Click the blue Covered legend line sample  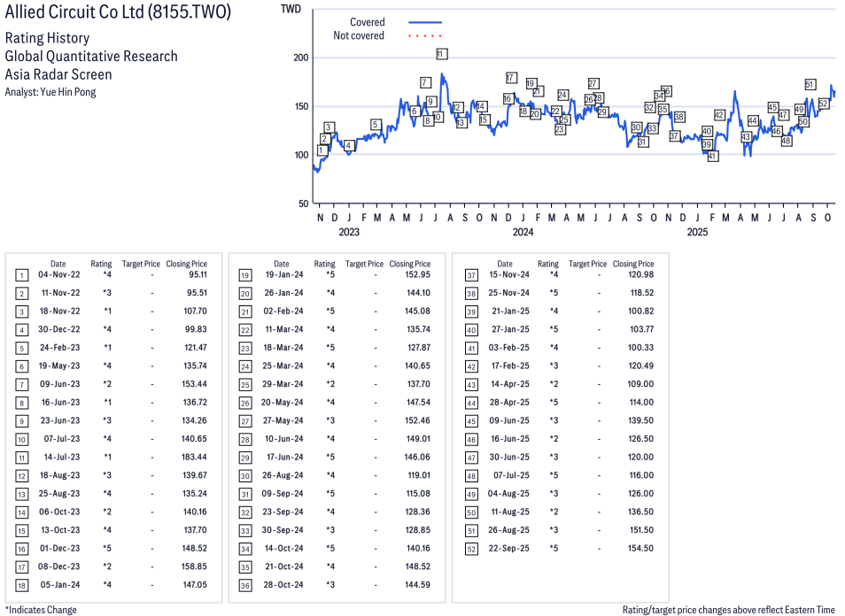click(425, 22)
